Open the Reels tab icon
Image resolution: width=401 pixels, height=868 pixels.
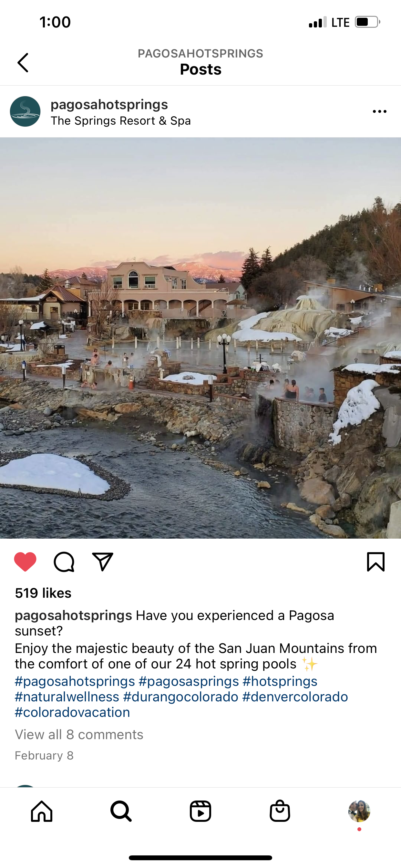click(200, 811)
